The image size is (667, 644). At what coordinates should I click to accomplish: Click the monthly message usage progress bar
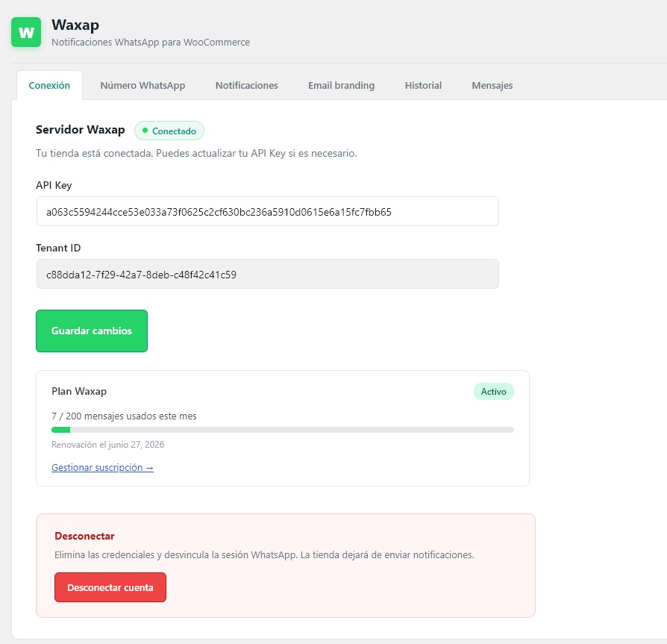283,430
